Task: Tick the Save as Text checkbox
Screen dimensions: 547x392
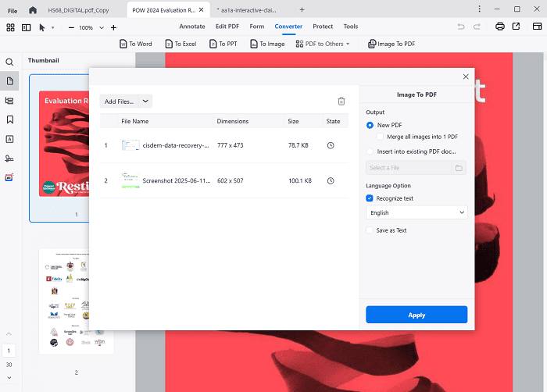Action: 370,230
